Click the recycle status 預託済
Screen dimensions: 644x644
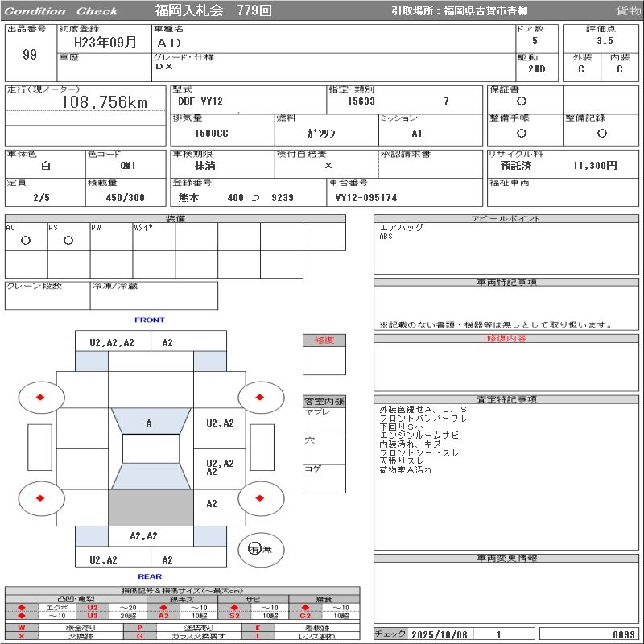[x=516, y=166]
